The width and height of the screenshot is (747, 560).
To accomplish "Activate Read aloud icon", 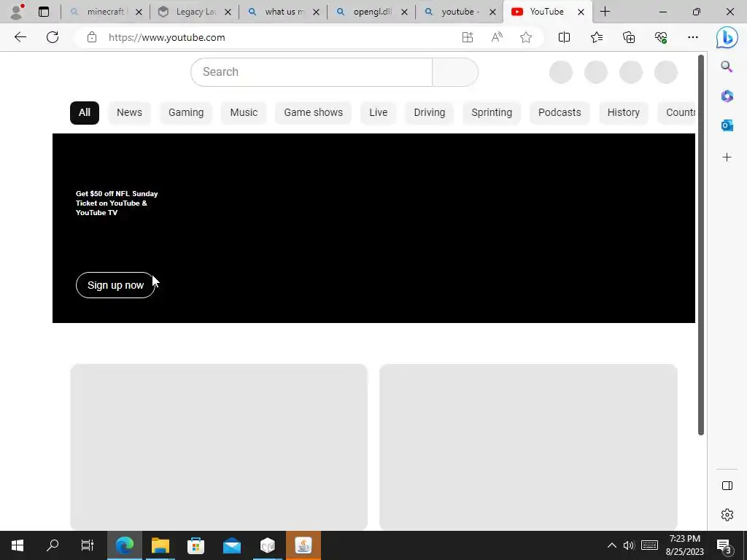I will [x=497, y=37].
